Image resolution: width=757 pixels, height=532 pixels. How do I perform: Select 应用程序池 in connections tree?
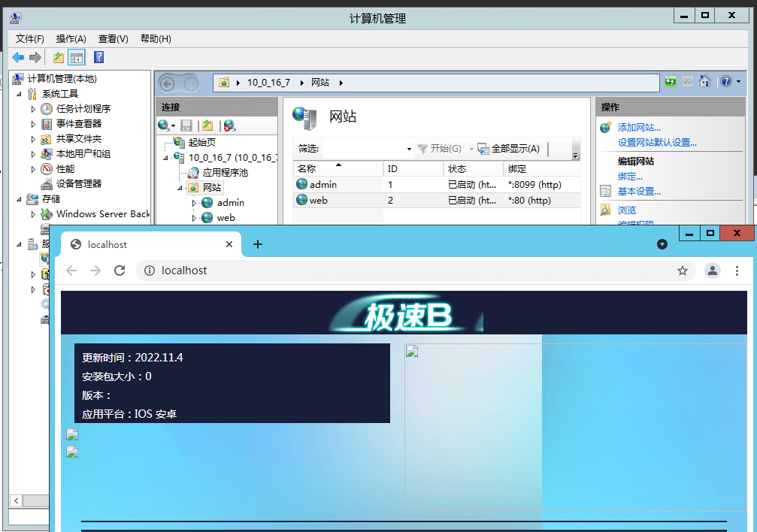click(225, 173)
